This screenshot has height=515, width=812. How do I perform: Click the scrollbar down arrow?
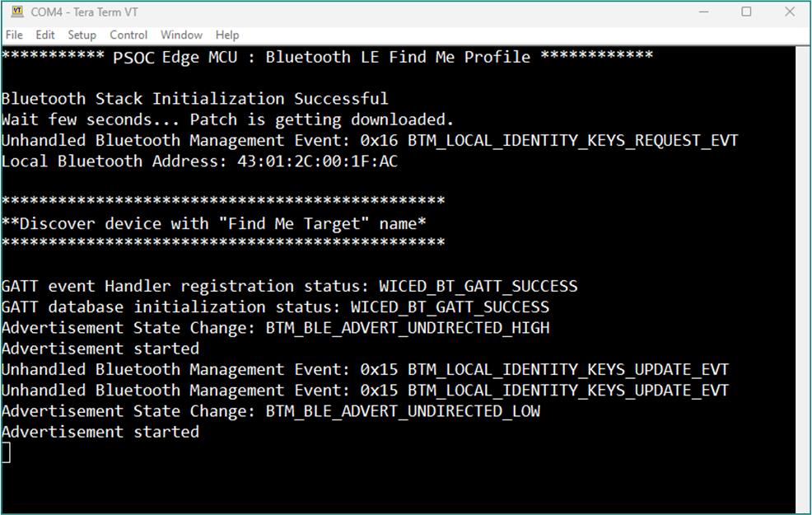pyautogui.click(x=803, y=503)
